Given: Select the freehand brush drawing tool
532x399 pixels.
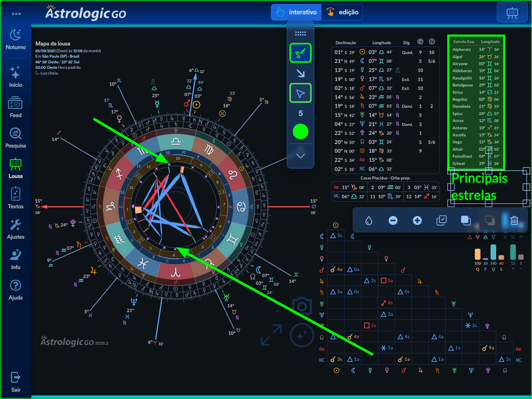Looking at the screenshot, I should [x=300, y=53].
